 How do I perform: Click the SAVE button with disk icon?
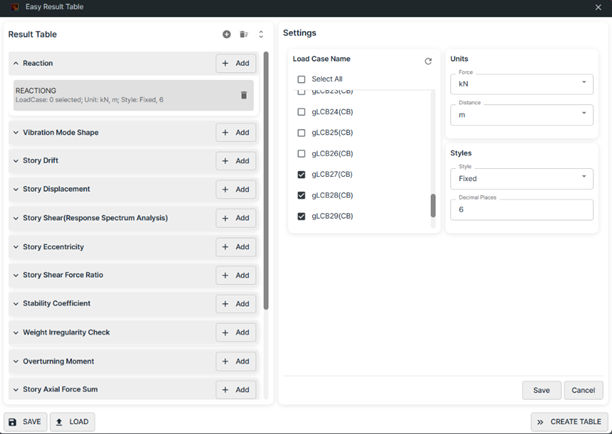pyautogui.click(x=25, y=422)
